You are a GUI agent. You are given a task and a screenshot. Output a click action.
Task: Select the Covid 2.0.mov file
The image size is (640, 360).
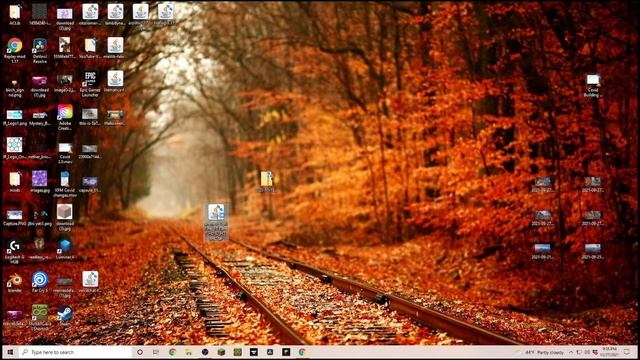coord(65,153)
